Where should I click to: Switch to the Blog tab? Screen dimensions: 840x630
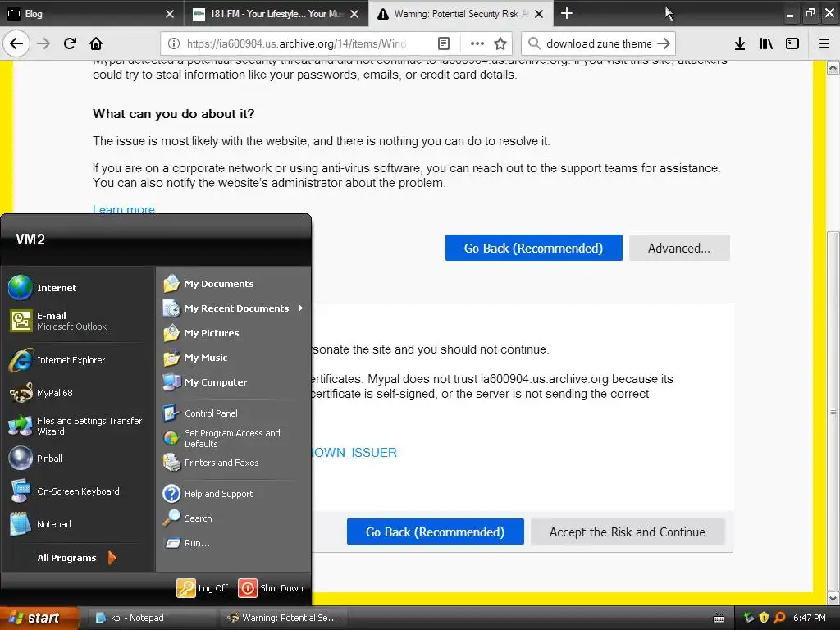[x=92, y=13]
